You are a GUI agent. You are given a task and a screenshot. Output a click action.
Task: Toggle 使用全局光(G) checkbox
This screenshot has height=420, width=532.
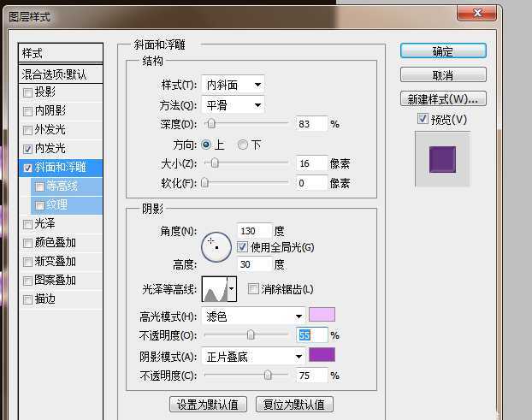pos(242,246)
